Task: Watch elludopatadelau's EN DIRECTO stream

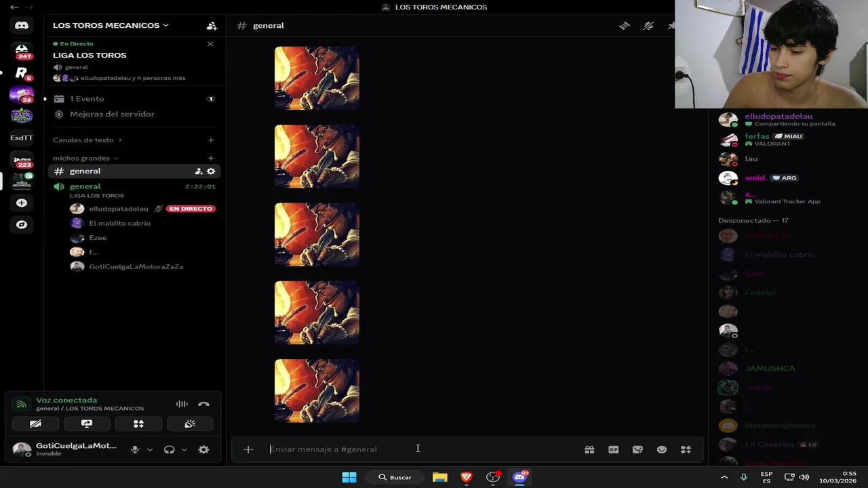Action: coord(191,209)
